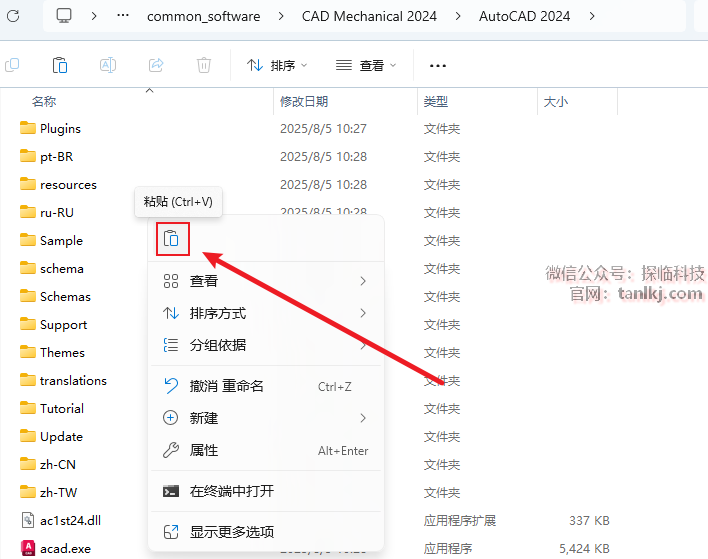Go to CAD Mechanical 2024 in breadcrumb

[x=369, y=16]
